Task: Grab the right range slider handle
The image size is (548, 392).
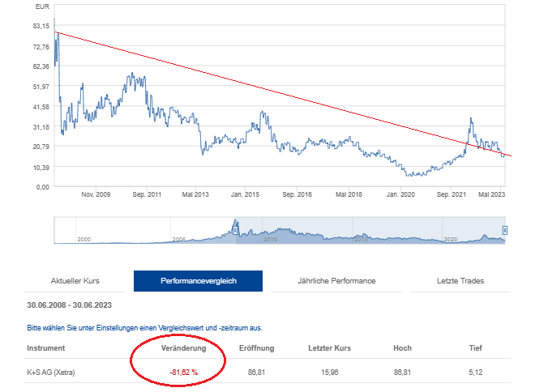Action: point(505,230)
